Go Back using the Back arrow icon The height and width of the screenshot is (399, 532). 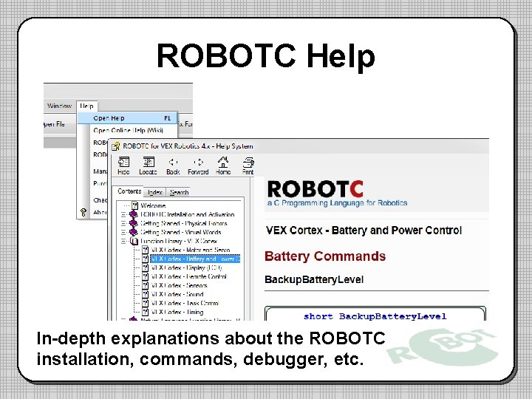point(173,162)
